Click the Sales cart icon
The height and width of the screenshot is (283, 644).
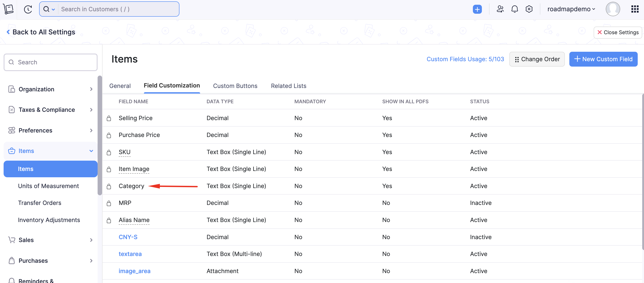[11, 240]
